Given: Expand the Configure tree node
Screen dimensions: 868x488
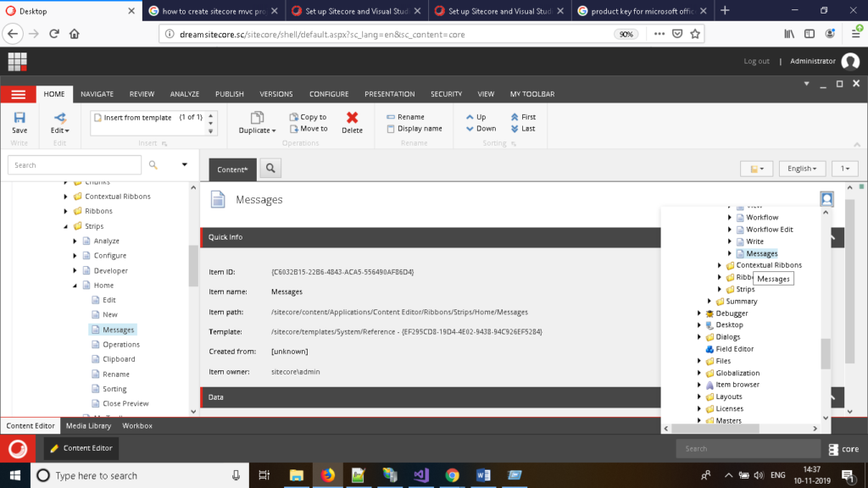Looking at the screenshot, I should coord(75,256).
